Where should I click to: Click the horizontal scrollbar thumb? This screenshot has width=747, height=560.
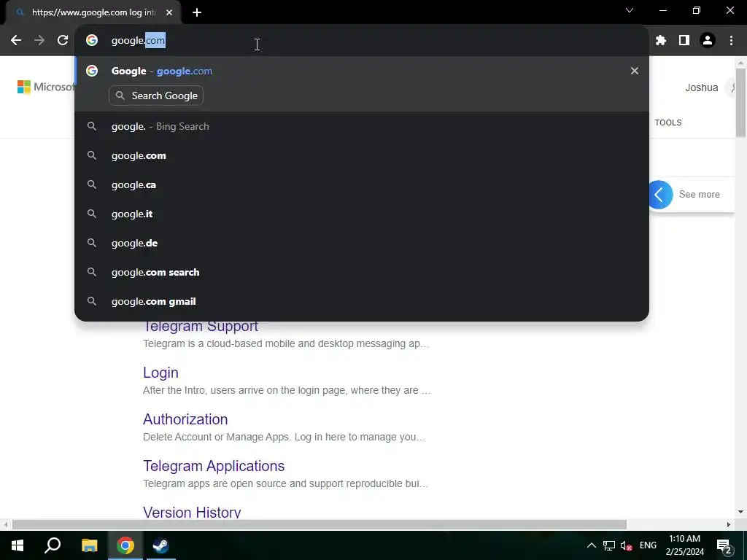[320, 524]
